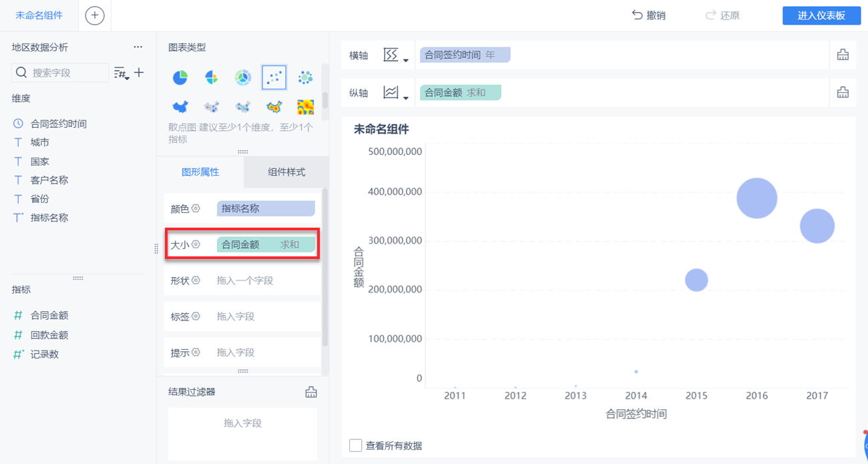
Task: Click the graphic attributes panel scrollbar
Action: [x=325, y=267]
